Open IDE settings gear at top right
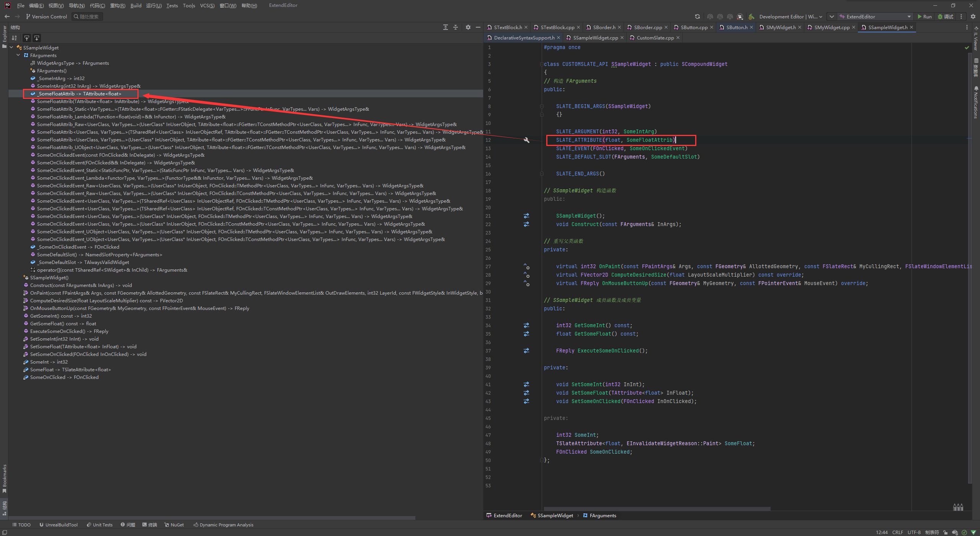The image size is (980, 536). click(973, 16)
